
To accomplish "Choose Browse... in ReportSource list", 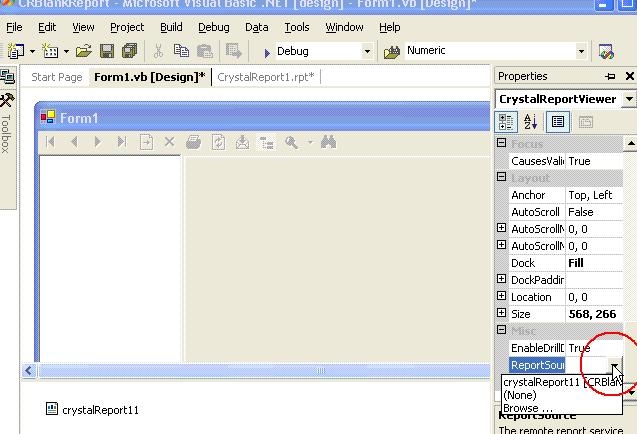I will 528,408.
